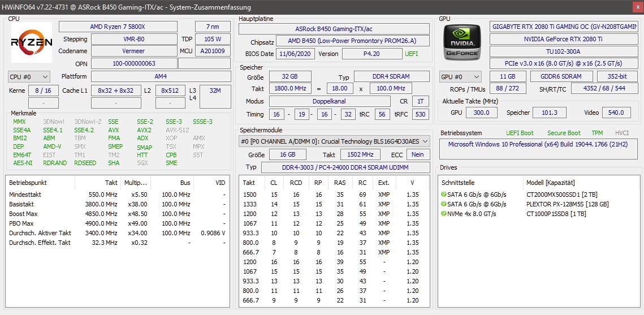
Task: Click the Schnittstelle column header
Action: 459,182
